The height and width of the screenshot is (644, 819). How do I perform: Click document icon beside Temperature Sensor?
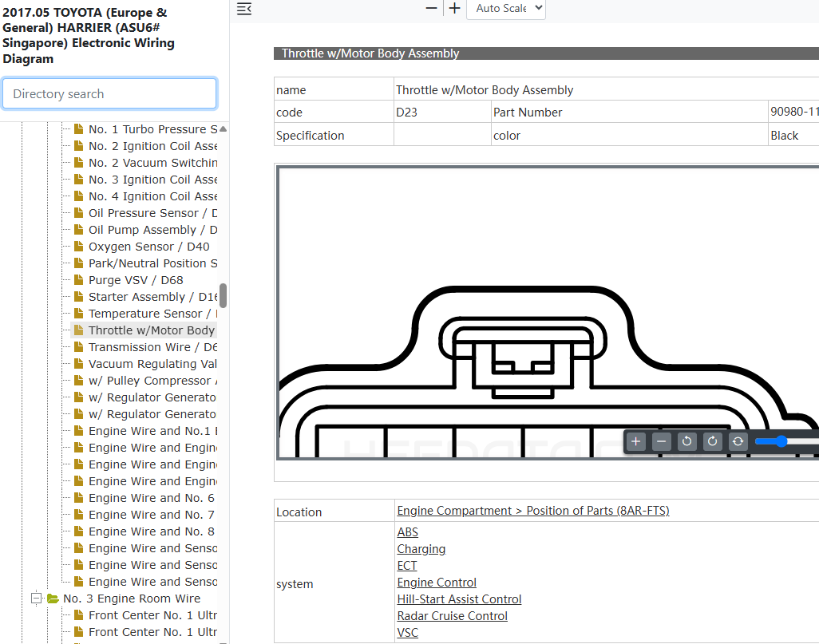78,312
